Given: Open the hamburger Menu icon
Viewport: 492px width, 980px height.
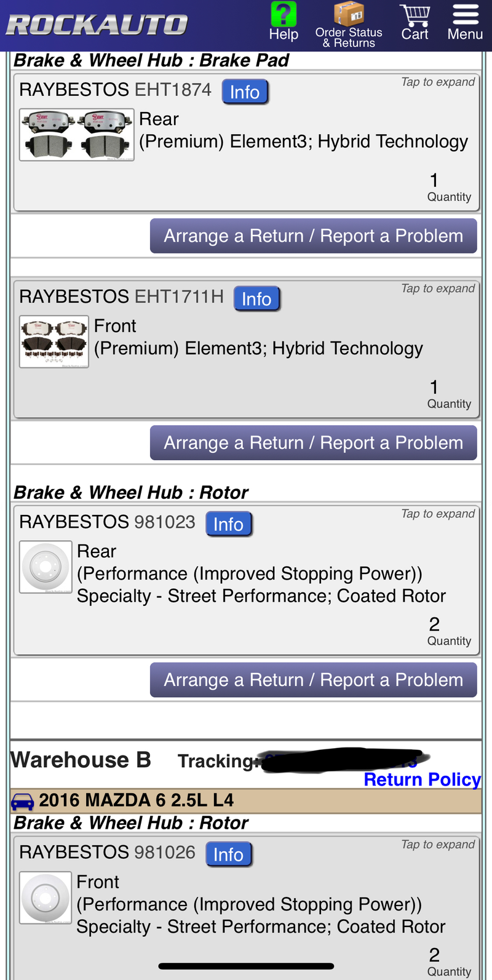Looking at the screenshot, I should 466,14.
